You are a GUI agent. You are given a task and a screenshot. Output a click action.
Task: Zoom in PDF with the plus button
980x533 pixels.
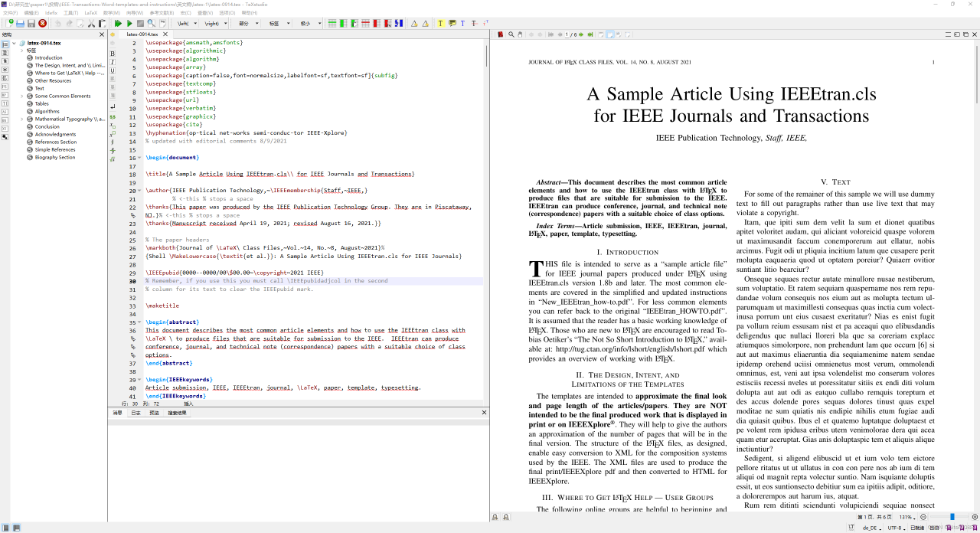click(974, 517)
